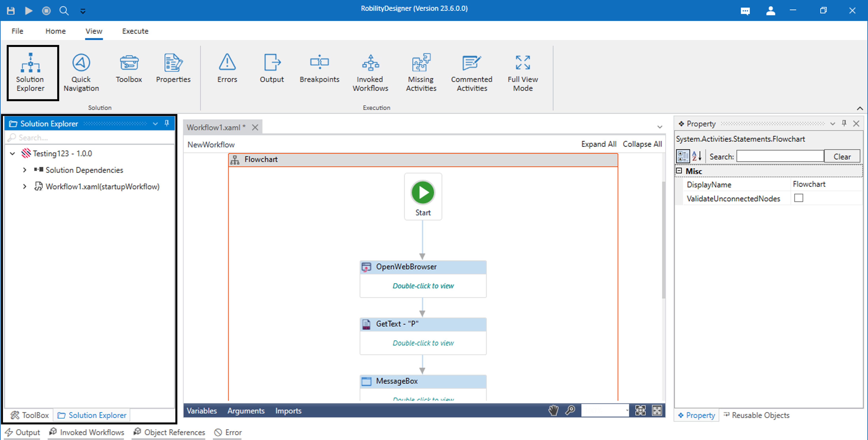Stop execution with the stop icon
The image size is (868, 440).
[47, 10]
